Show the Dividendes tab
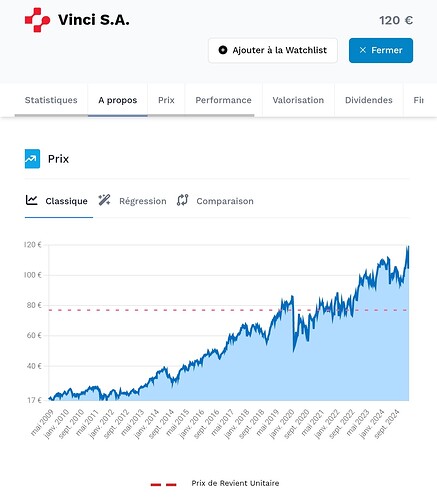437x500 pixels. (369, 100)
